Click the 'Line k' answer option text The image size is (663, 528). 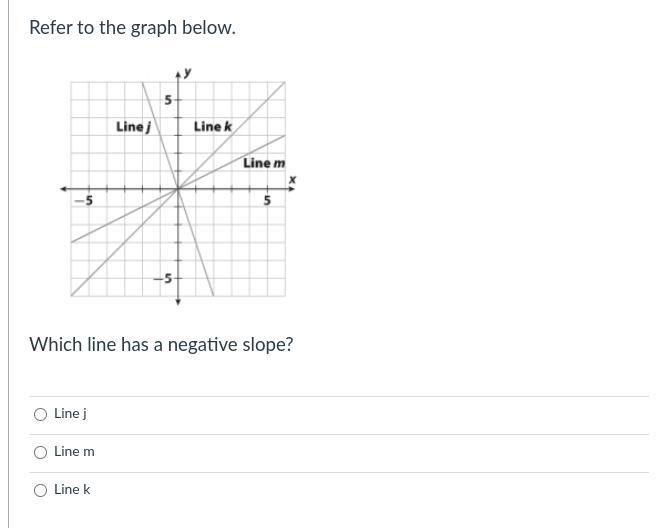pos(72,489)
